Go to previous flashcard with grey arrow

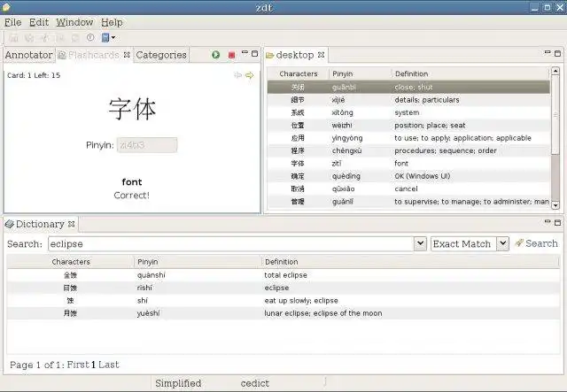point(237,75)
